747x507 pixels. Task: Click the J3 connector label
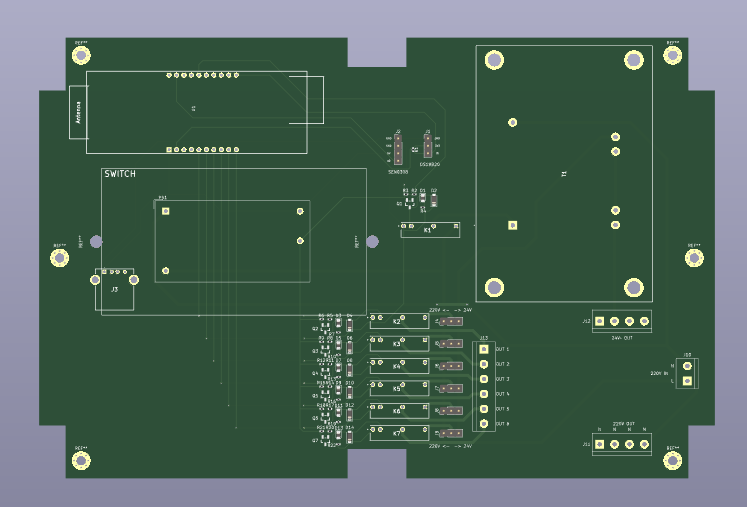click(114, 289)
